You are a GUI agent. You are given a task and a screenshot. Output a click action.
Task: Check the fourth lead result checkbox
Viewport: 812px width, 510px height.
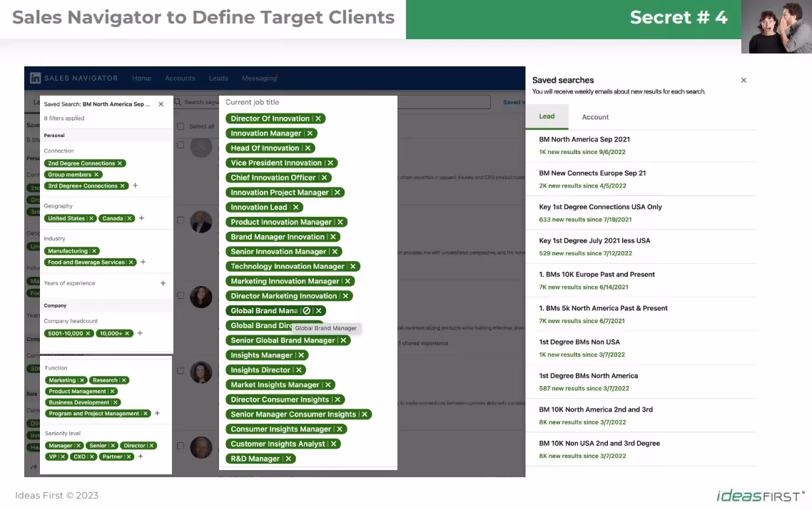(181, 371)
